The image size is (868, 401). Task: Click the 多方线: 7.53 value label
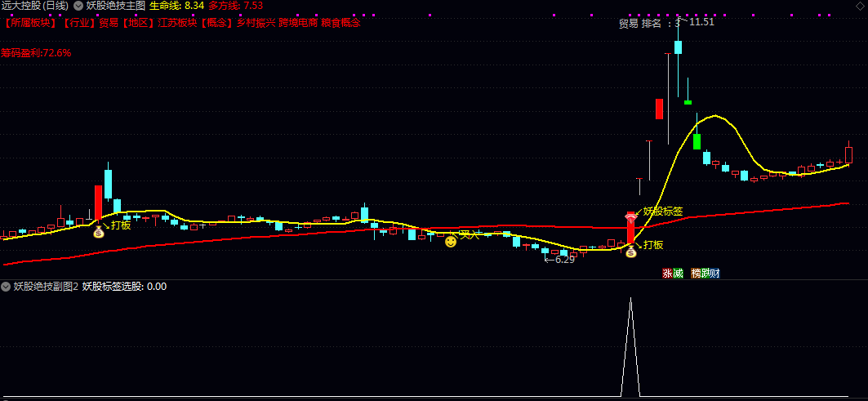(235, 6)
